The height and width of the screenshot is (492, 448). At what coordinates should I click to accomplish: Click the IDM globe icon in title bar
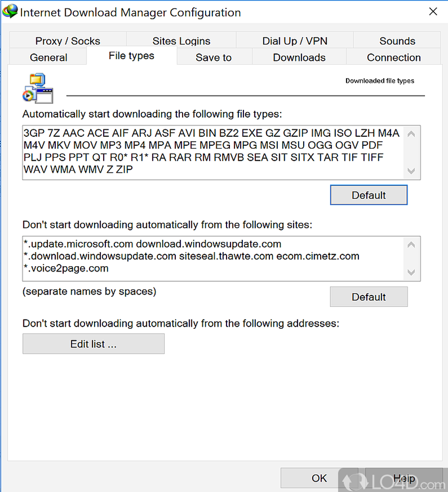(x=10, y=11)
